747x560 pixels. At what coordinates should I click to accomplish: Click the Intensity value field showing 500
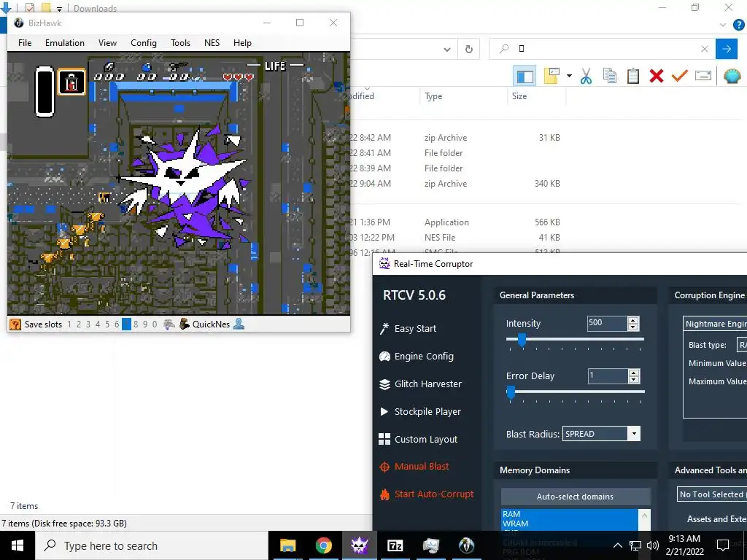pyautogui.click(x=607, y=323)
